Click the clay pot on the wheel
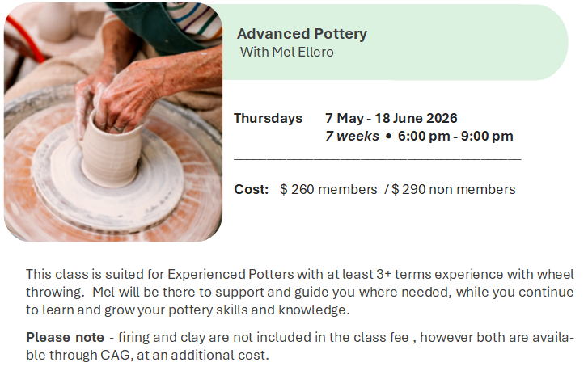Screen dimensions: 588x379 pyautogui.click(x=112, y=151)
